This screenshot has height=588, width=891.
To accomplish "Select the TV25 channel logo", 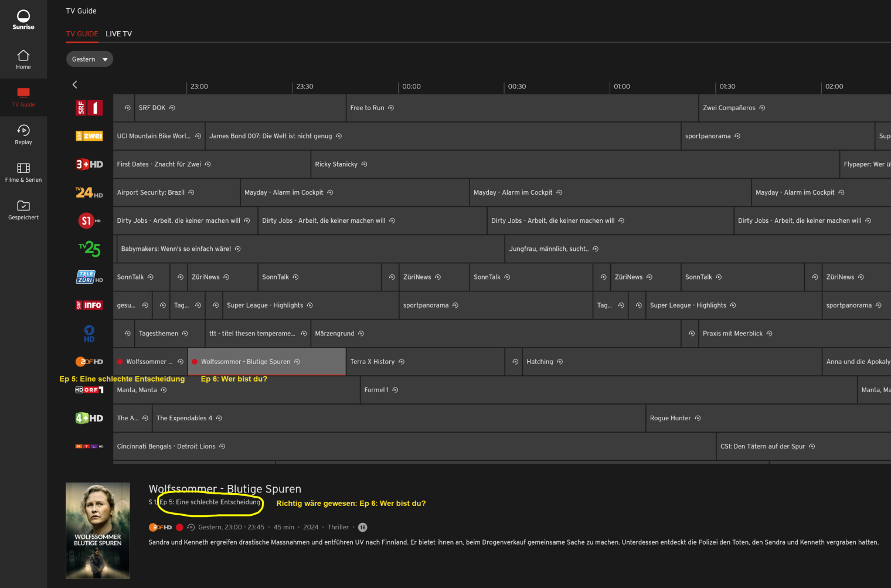I will coord(89,249).
